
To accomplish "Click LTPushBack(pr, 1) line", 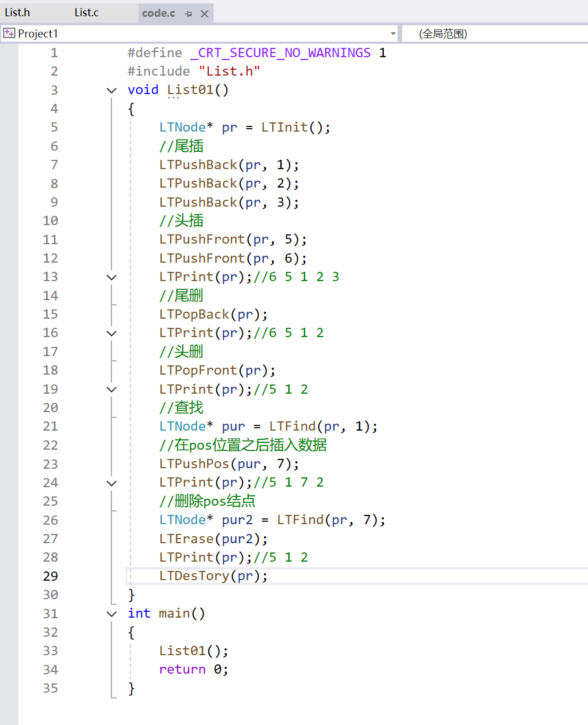I will (x=229, y=165).
